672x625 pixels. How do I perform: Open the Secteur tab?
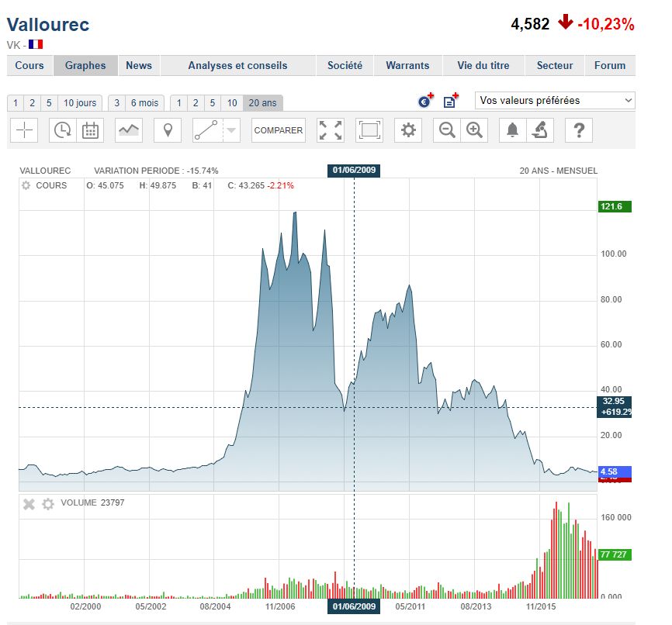tap(555, 66)
